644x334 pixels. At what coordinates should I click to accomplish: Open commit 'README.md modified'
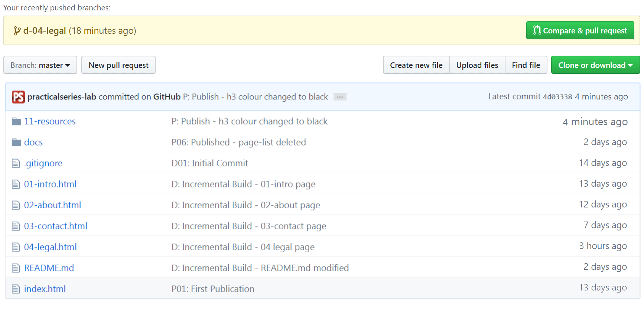pyautogui.click(x=260, y=268)
